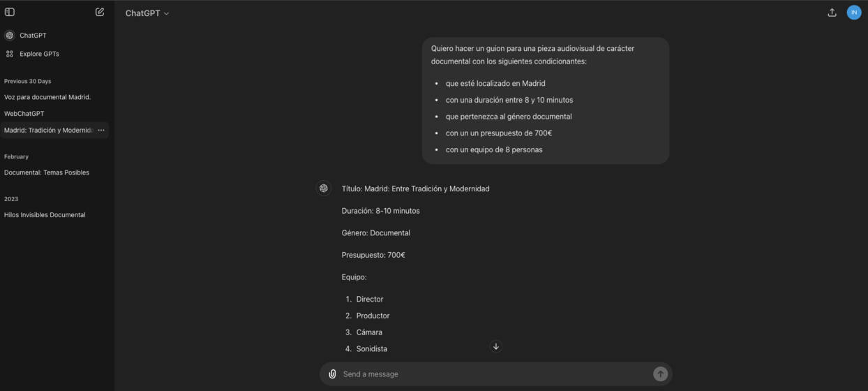Open the WebChatGPT conversation
The width and height of the screenshot is (868, 391).
click(24, 114)
